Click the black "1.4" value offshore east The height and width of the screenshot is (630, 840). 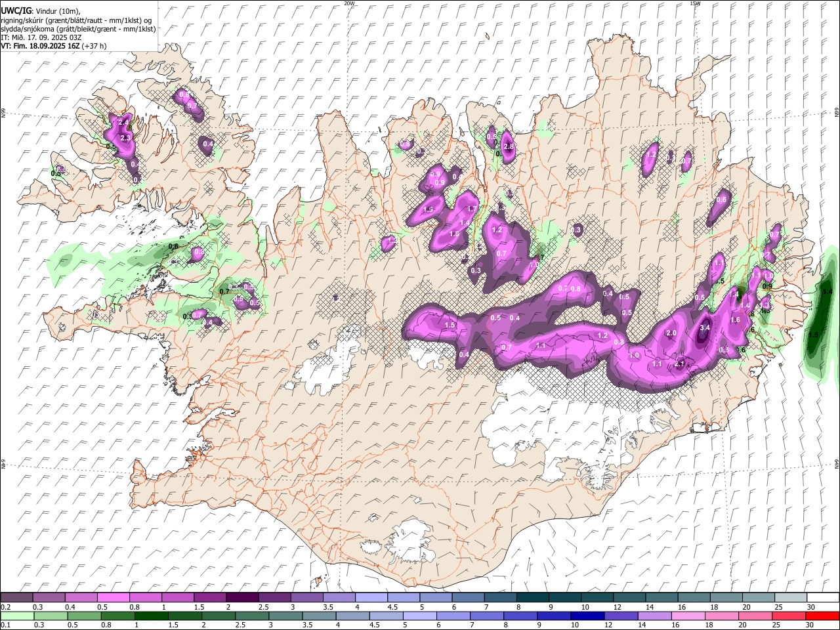tap(827, 291)
